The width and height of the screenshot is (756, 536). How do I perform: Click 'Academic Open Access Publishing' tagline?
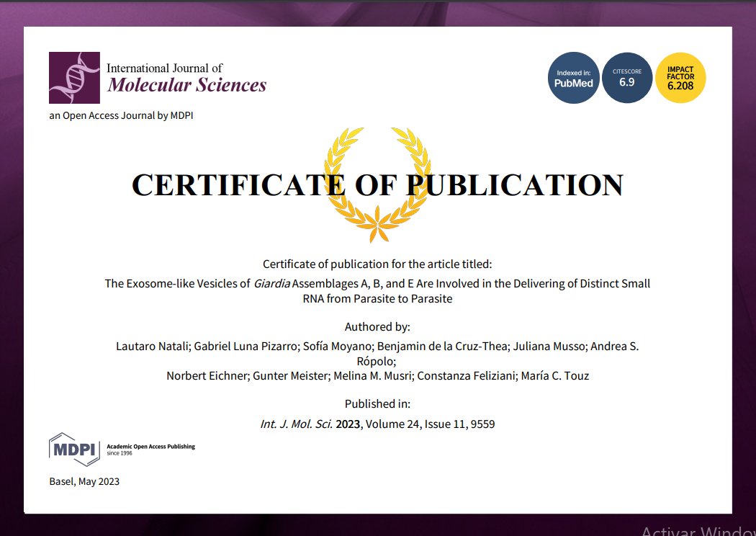pos(151,447)
